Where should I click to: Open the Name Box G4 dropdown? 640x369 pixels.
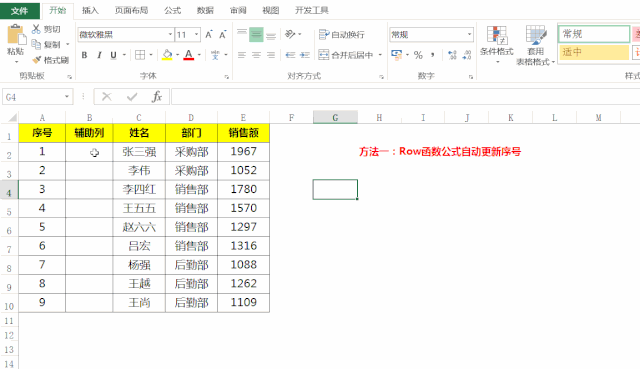pos(67,97)
